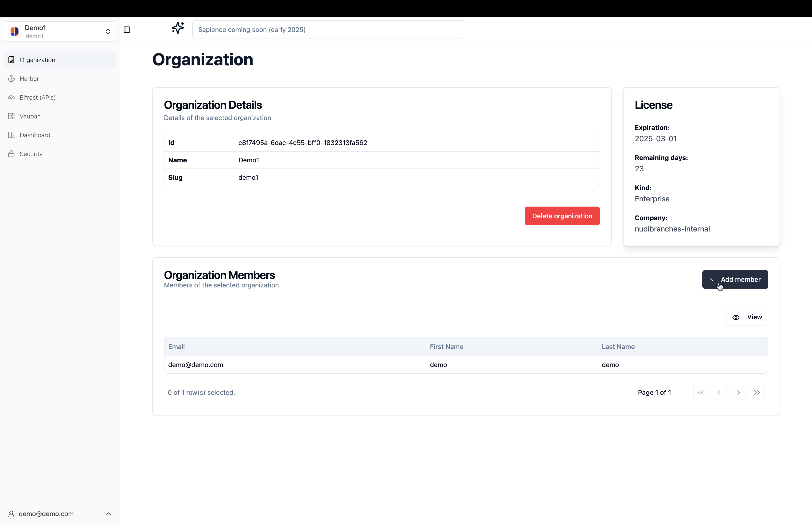Open the Security sidebar item

coord(60,154)
